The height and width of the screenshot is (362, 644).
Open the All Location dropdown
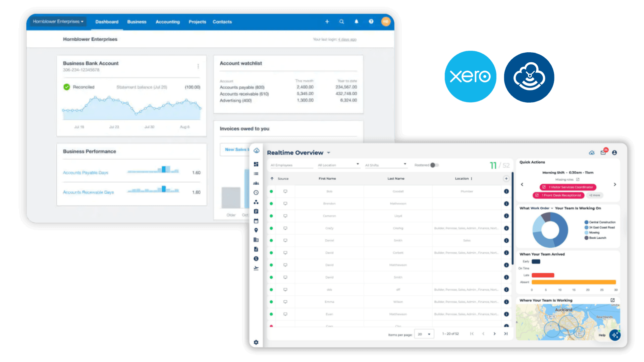coord(339,165)
